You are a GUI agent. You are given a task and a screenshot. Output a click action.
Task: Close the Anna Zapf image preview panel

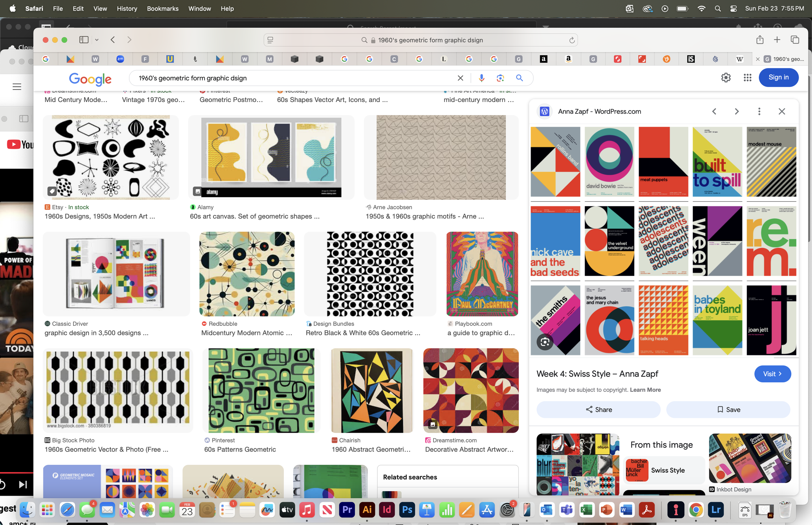(782, 111)
